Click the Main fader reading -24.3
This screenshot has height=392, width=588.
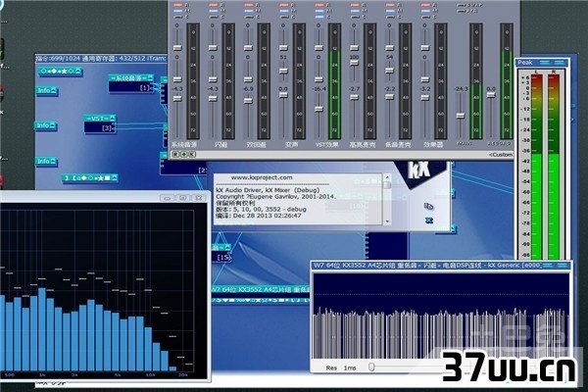(461, 116)
